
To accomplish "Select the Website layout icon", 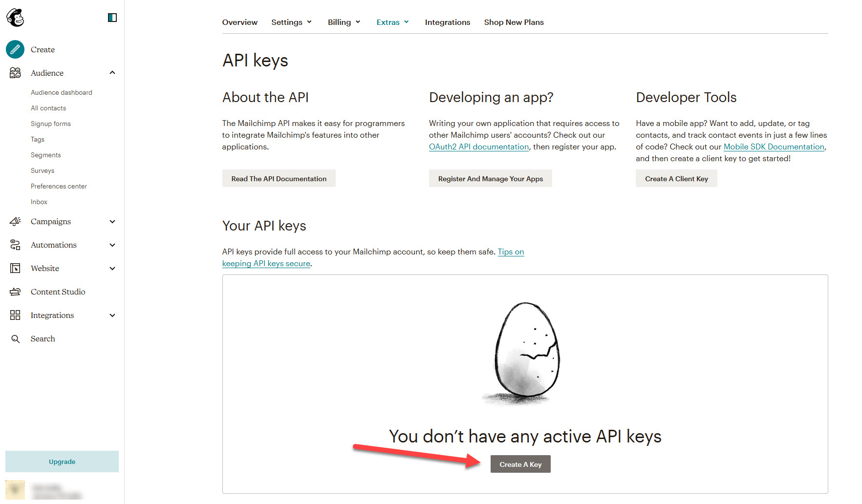I will (15, 268).
